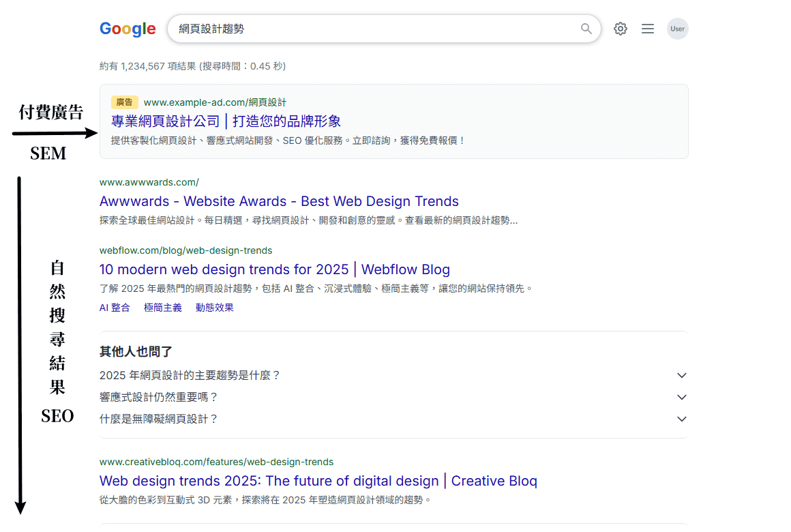Click the www.creativebloq.com URL

point(216,462)
